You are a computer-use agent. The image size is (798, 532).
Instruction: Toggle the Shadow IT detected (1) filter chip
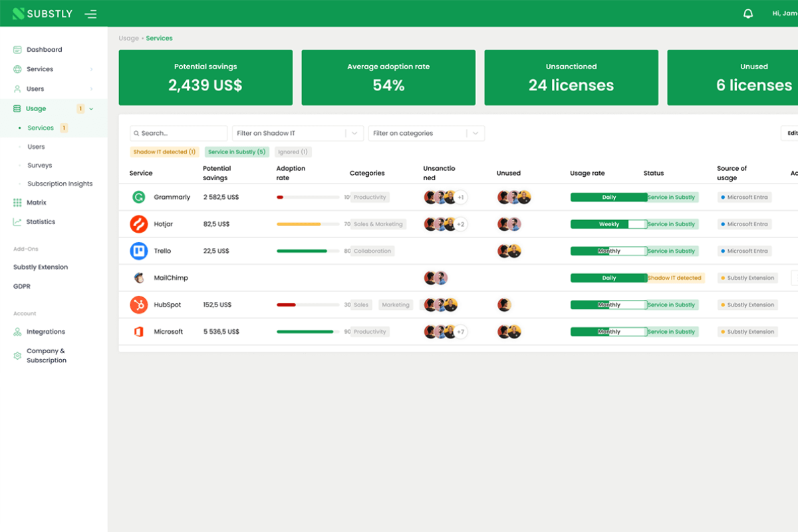[164, 152]
